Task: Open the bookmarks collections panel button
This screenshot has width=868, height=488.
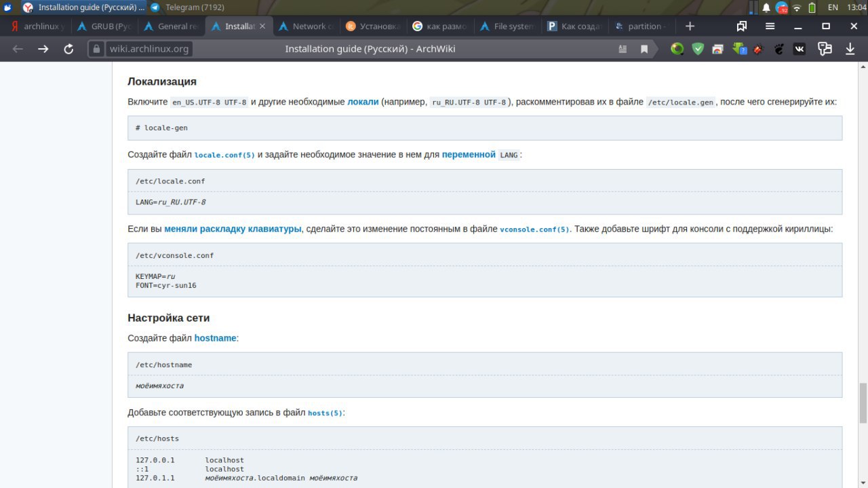Action: (x=742, y=26)
